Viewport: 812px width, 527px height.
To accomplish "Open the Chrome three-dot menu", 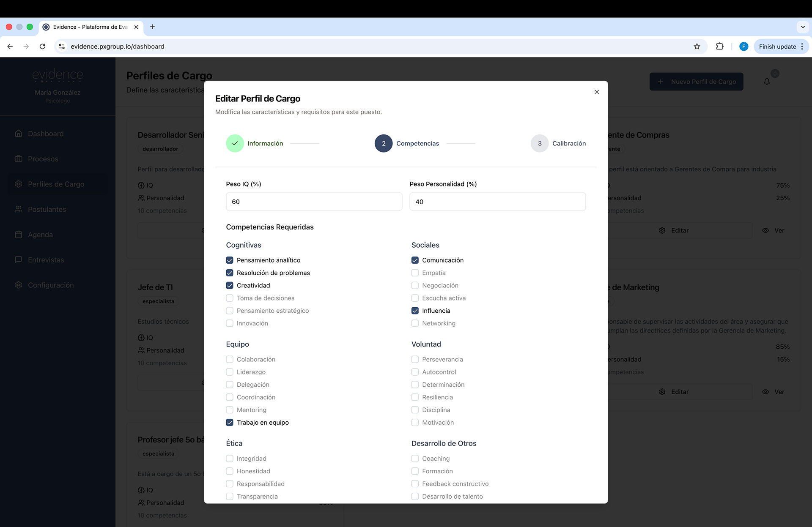I will pos(802,46).
